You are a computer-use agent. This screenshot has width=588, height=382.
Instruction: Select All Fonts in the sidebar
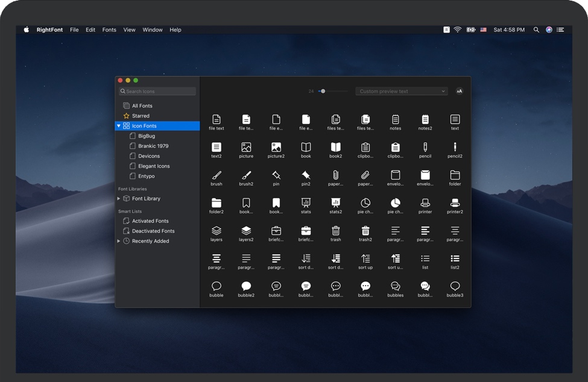[x=142, y=106]
